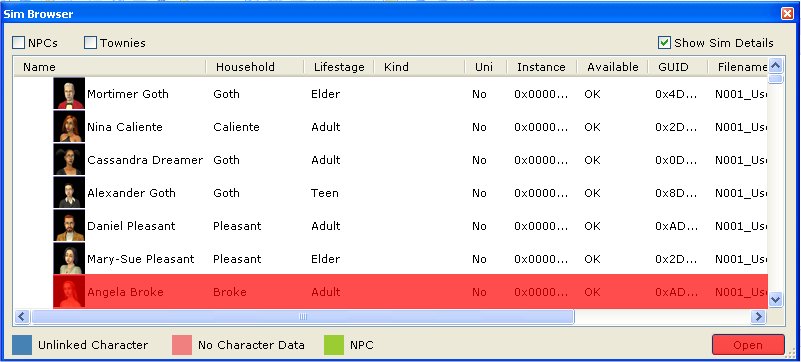
Task: Click the No Character Data legend label
Action: pyautogui.click(x=251, y=345)
